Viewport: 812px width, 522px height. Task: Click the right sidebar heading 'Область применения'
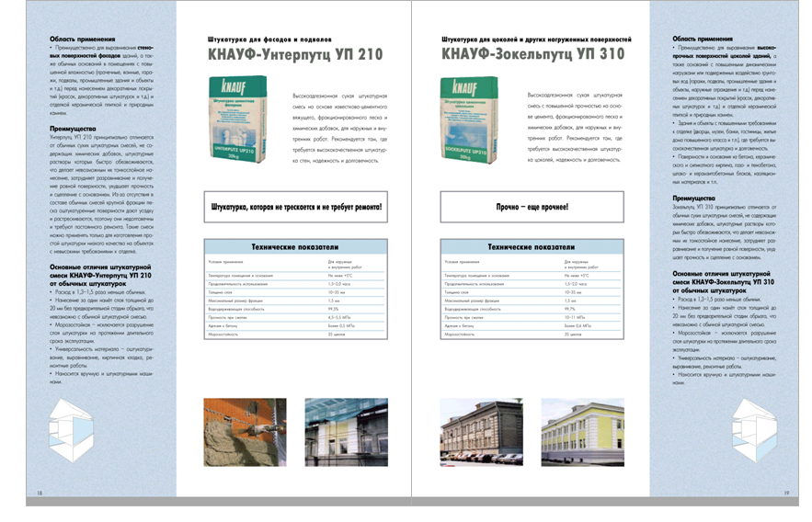[x=703, y=39]
